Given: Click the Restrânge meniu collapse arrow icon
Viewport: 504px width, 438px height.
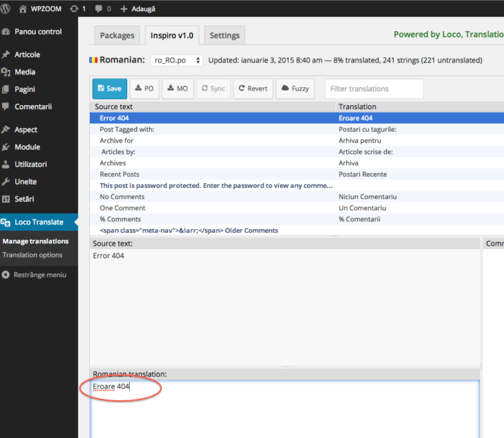Looking at the screenshot, I should click(x=5, y=275).
